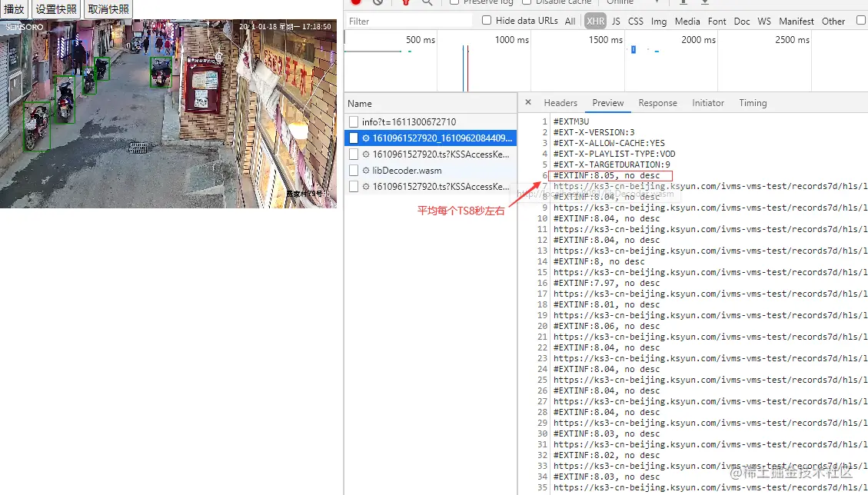This screenshot has width=868, height=495.
Task: Clear the network log with the clear icon
Action: click(377, 2)
